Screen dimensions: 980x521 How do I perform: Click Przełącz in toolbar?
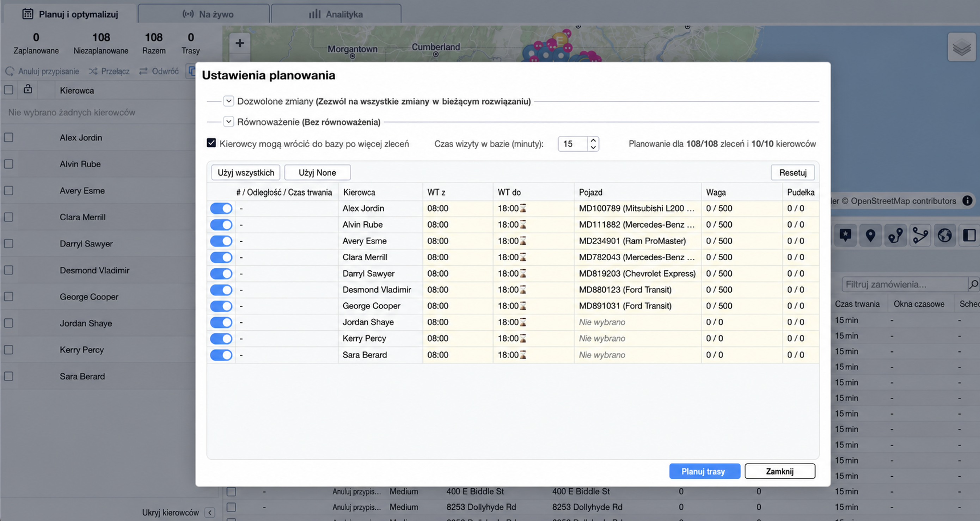pos(109,71)
